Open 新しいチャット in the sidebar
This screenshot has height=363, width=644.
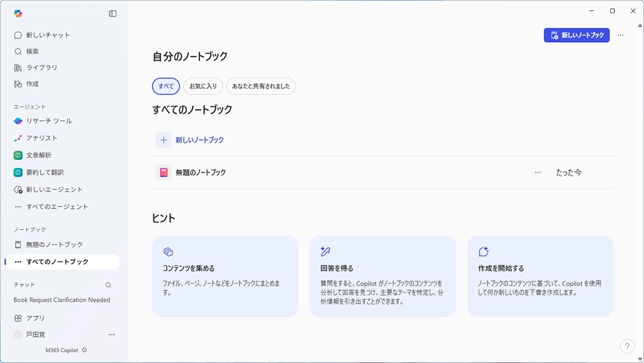(x=48, y=35)
